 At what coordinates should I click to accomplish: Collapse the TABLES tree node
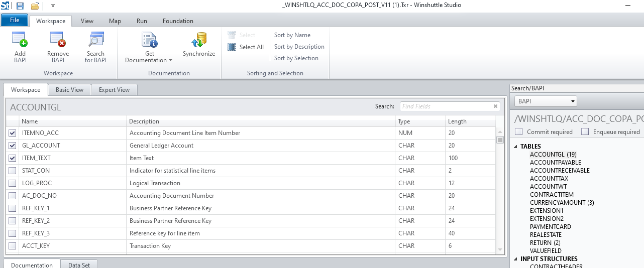point(515,147)
